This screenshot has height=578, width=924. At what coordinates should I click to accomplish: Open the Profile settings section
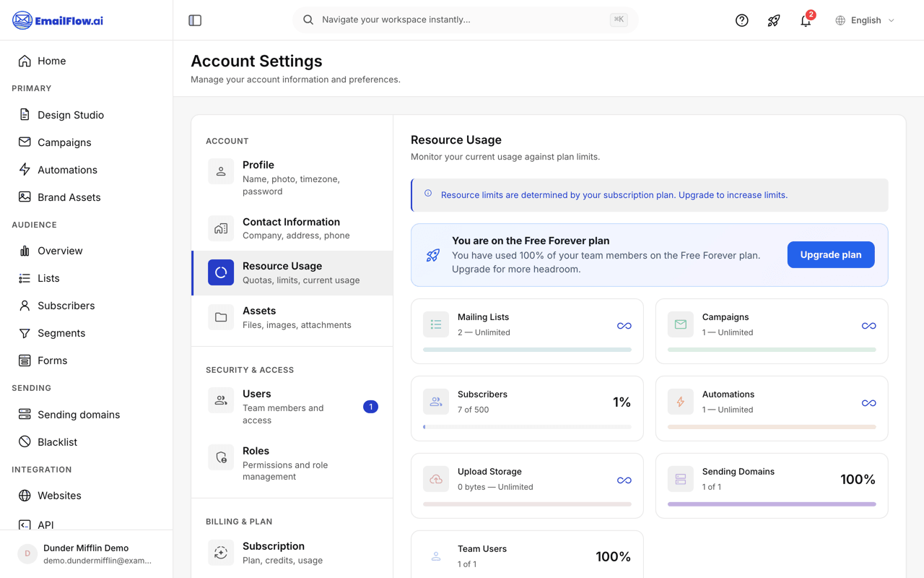(292, 178)
